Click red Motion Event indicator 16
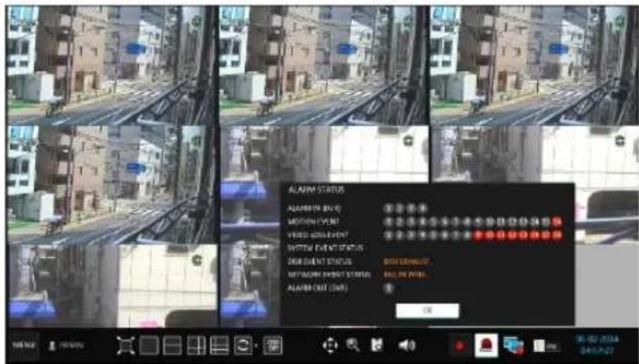Screen dimensions: 639x364 pyautogui.click(x=557, y=222)
